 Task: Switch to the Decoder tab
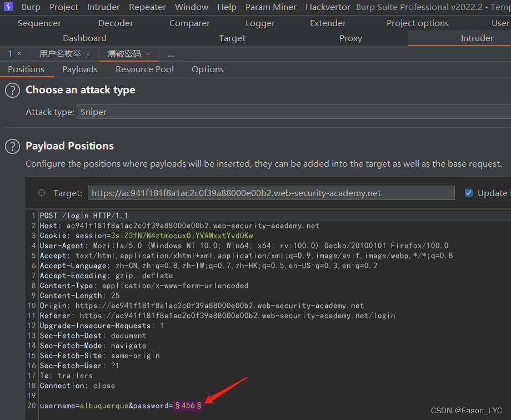[116, 23]
